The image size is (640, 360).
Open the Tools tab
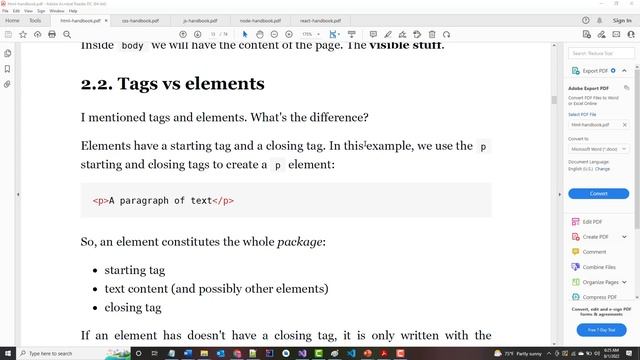click(x=35, y=21)
